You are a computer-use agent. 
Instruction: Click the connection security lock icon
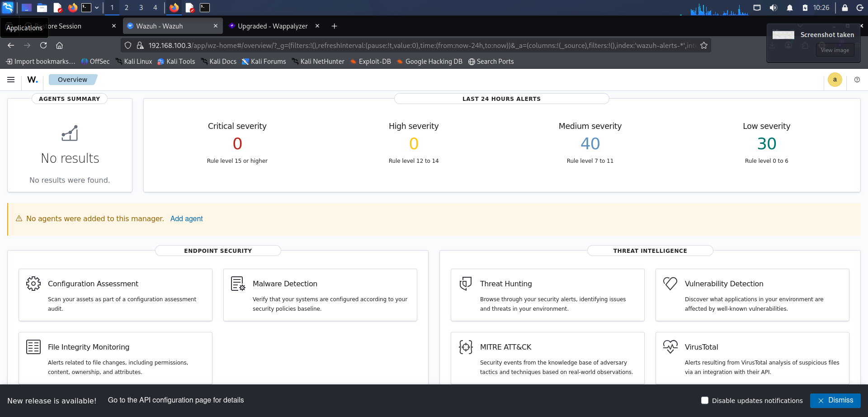coord(140,45)
